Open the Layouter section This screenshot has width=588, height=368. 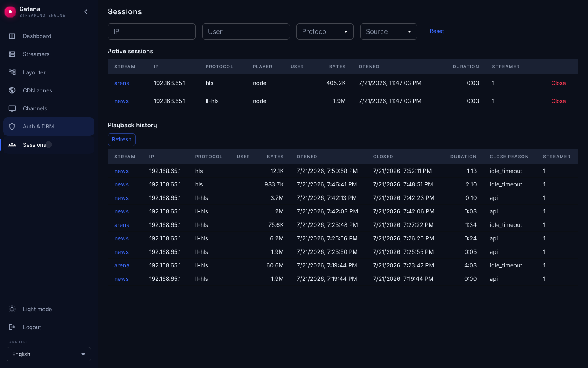tap(49, 72)
